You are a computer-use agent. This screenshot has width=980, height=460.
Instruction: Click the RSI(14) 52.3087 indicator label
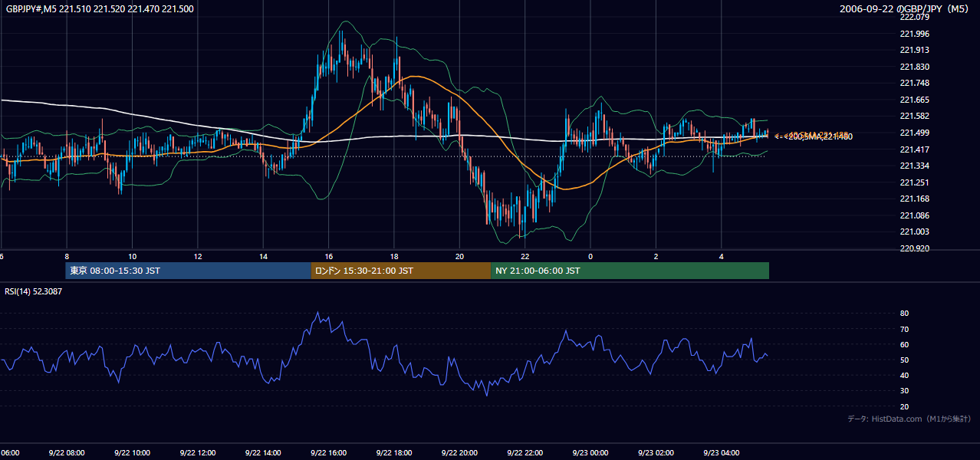click(34, 291)
